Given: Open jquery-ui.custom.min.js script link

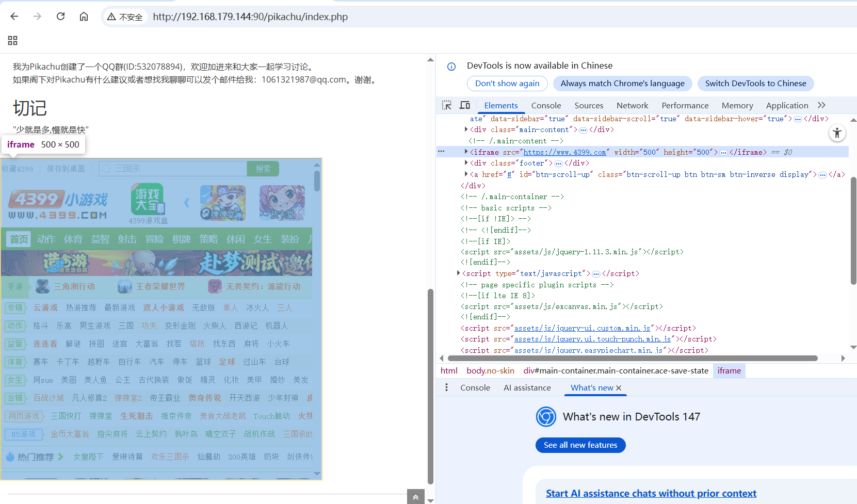Looking at the screenshot, I should pos(583,328).
